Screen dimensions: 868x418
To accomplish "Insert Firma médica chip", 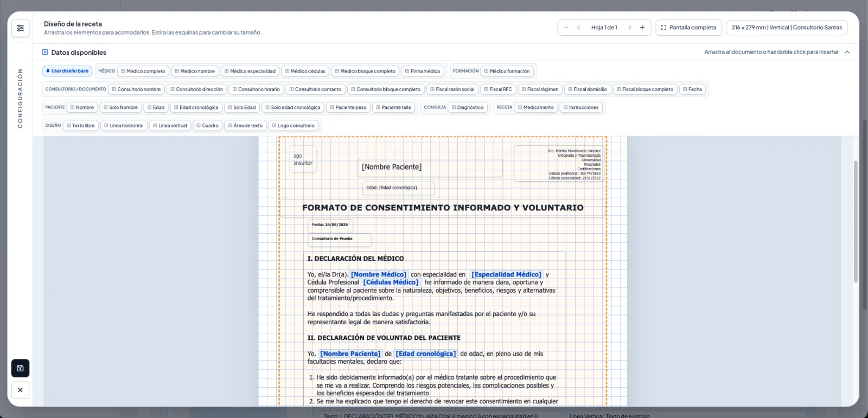I will [x=423, y=71].
